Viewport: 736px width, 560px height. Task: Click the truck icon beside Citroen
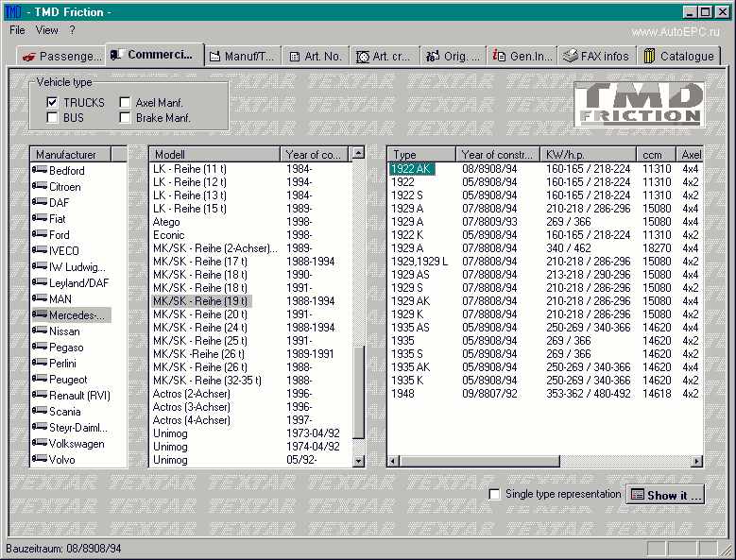pos(40,186)
